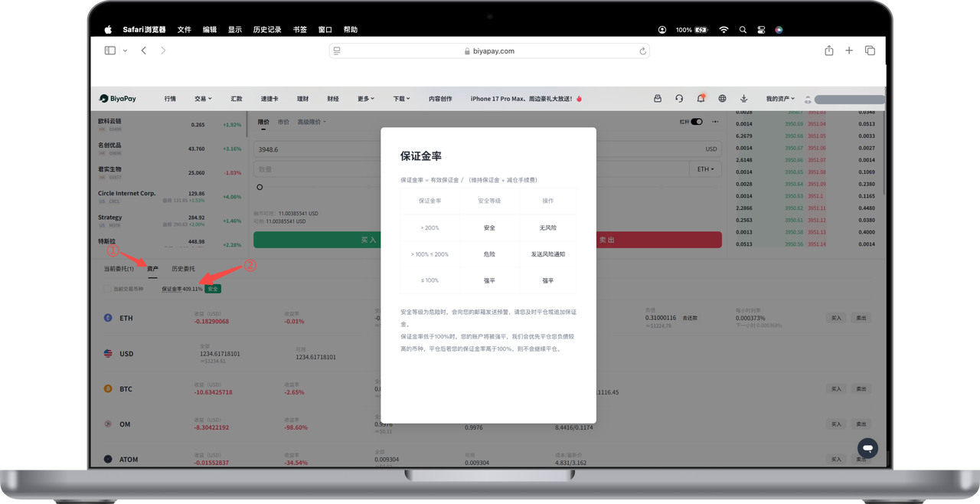Click the globe language icon

click(x=722, y=99)
